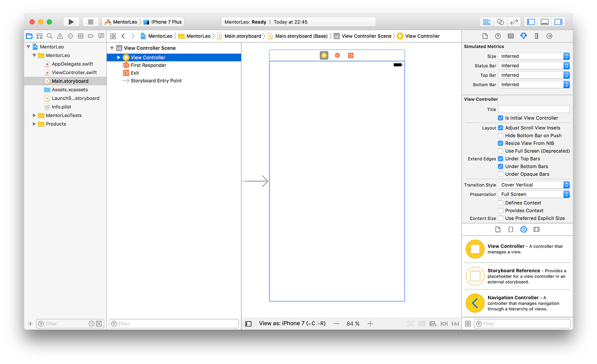The width and height of the screenshot is (597, 364).
Task: Open the version editor
Action: point(514,22)
